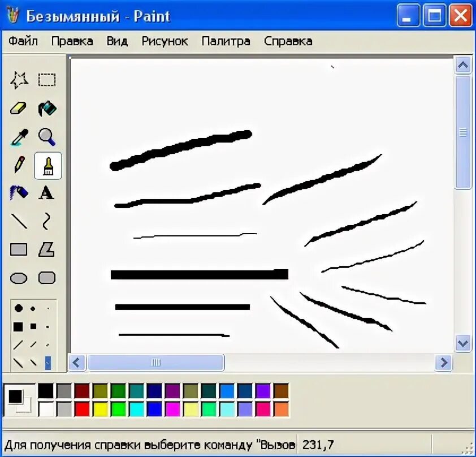The image size is (476, 457).
Task: Pick the cyan color swatch
Action: click(x=136, y=409)
